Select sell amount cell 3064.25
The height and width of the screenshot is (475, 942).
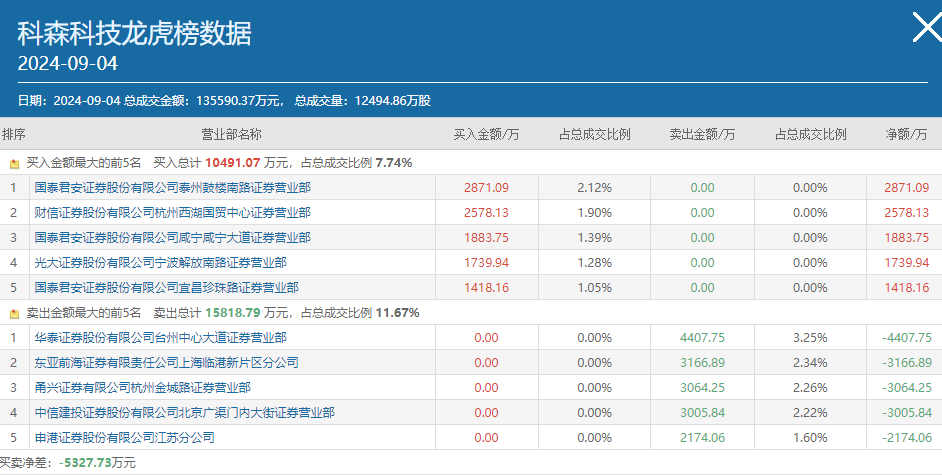[702, 388]
